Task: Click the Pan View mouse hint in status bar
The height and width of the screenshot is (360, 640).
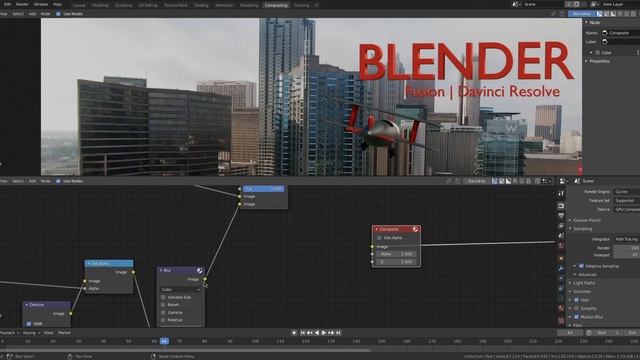Action: click(80, 356)
